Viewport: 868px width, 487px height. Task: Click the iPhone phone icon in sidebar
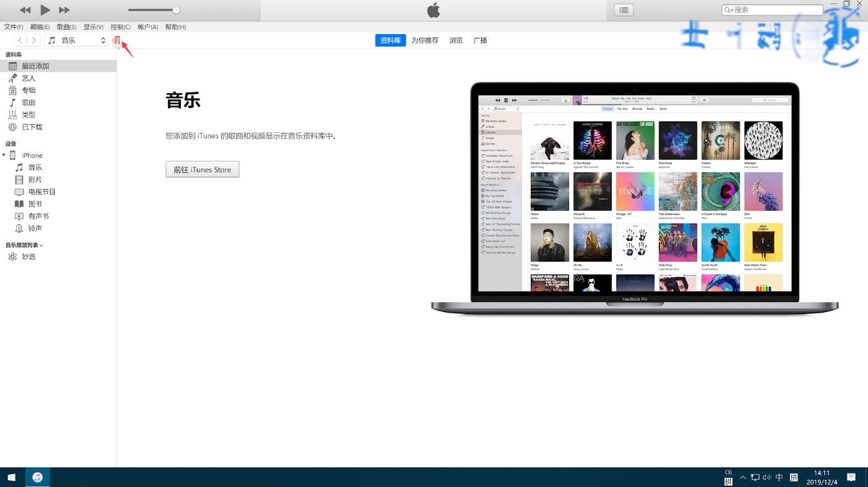pyautogui.click(x=12, y=156)
